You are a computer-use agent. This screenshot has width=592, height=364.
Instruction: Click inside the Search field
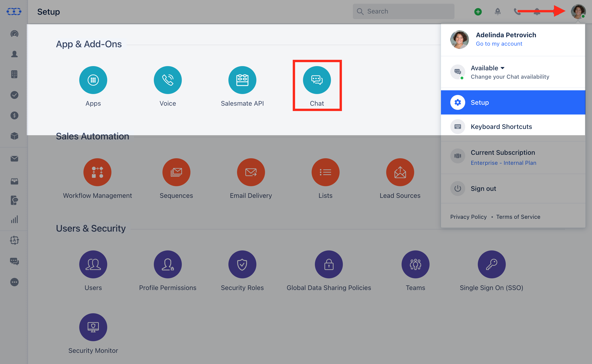pos(404,11)
